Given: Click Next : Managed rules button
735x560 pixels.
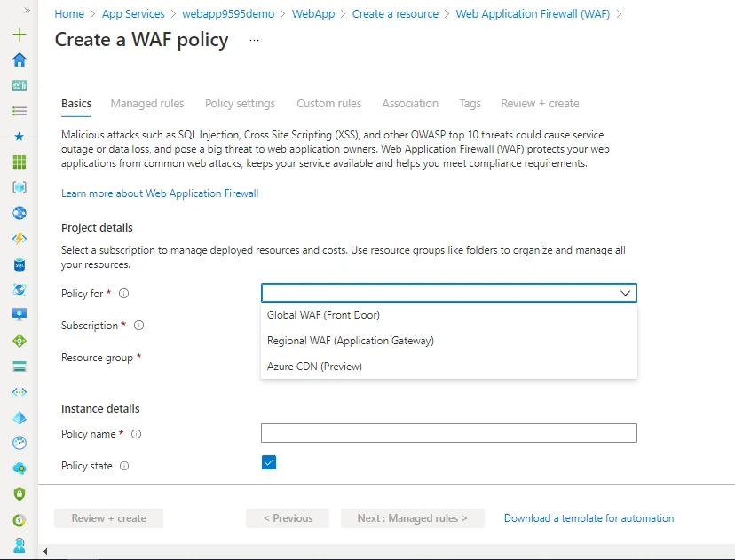Looking at the screenshot, I should pyautogui.click(x=412, y=518).
